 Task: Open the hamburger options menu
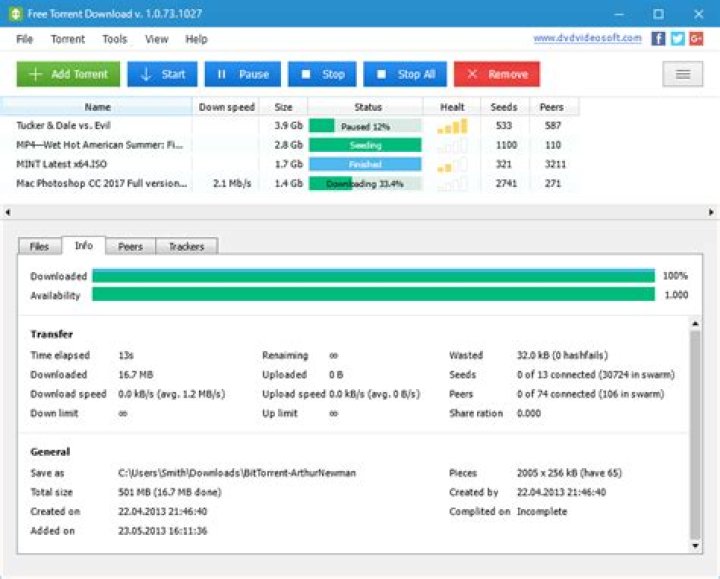coord(682,74)
